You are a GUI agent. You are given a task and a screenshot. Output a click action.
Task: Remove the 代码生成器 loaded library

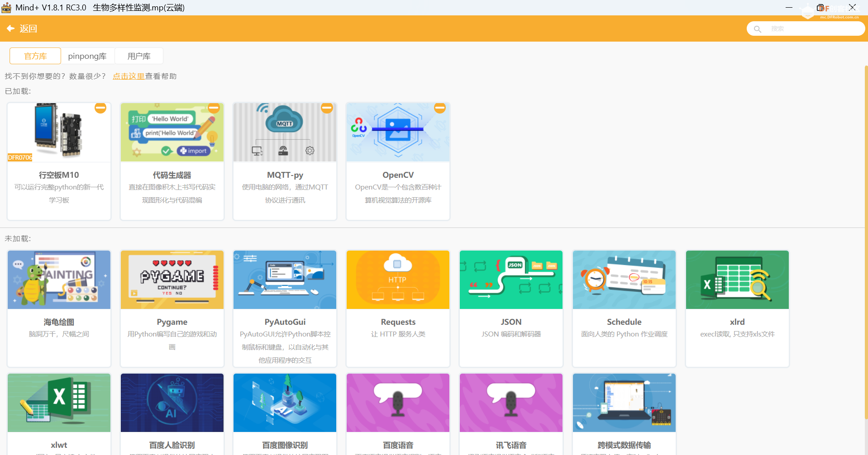(x=214, y=108)
